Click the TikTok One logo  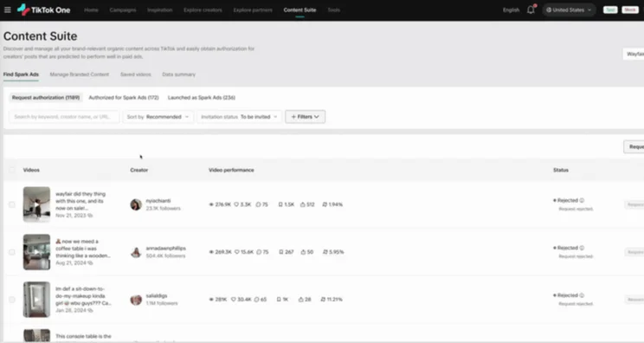(x=44, y=10)
